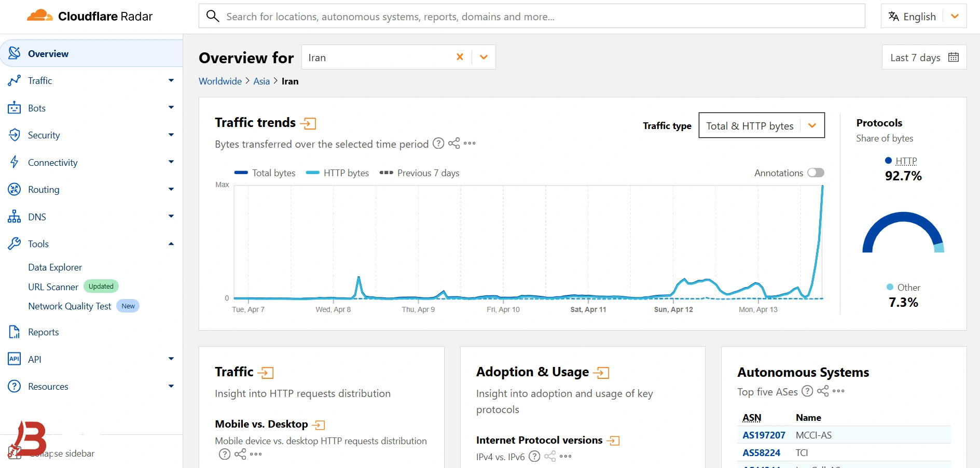
Task: Share the Mobile vs. Desktop chart
Action: pyautogui.click(x=240, y=455)
